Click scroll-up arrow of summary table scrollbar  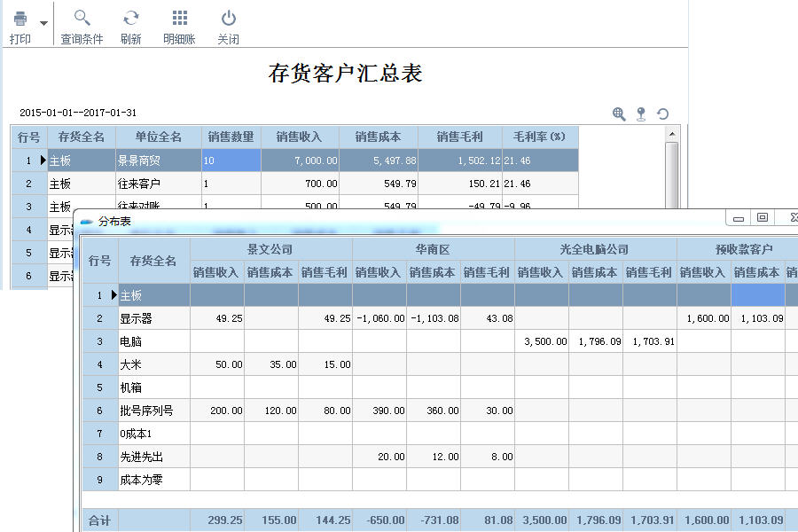pos(672,134)
